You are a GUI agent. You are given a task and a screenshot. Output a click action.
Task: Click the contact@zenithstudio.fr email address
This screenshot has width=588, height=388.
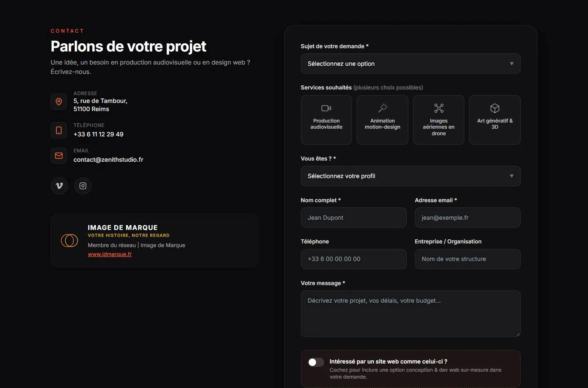(108, 160)
